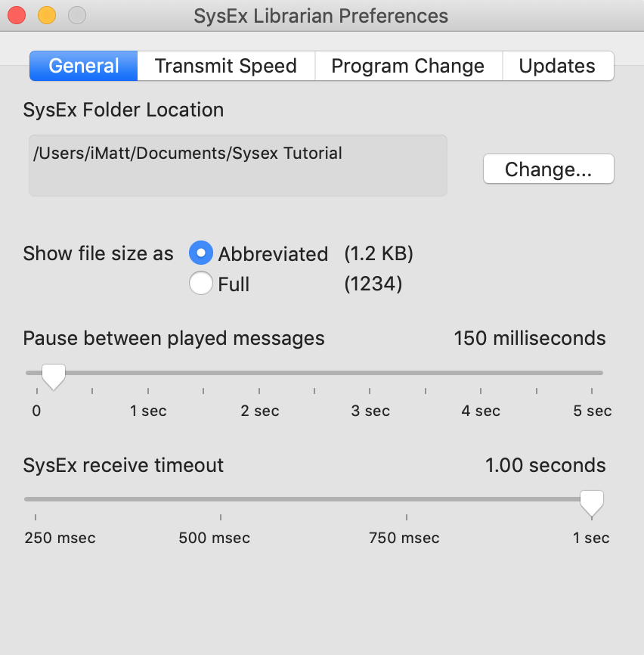Screen dimensions: 644x655
Task: Go to the Updates tab
Action: click(558, 66)
